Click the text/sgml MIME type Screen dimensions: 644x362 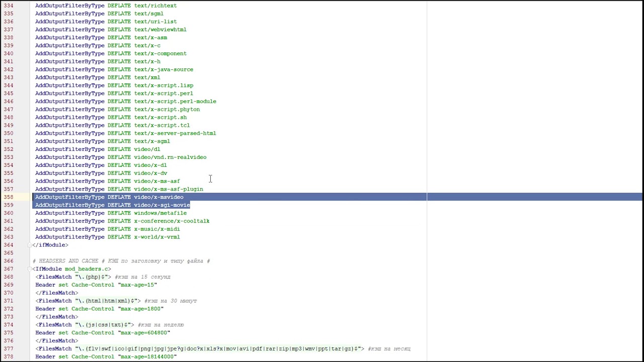(x=149, y=14)
